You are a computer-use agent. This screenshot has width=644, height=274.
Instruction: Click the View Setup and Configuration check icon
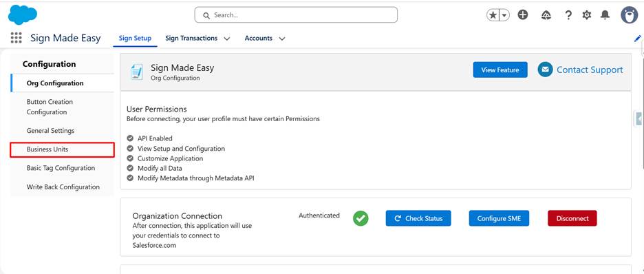pyautogui.click(x=130, y=148)
